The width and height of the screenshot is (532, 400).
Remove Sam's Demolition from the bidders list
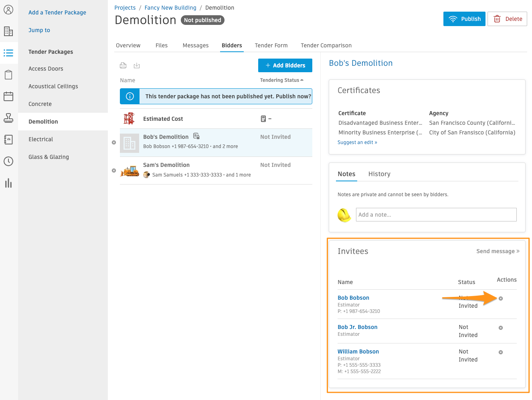click(x=113, y=171)
